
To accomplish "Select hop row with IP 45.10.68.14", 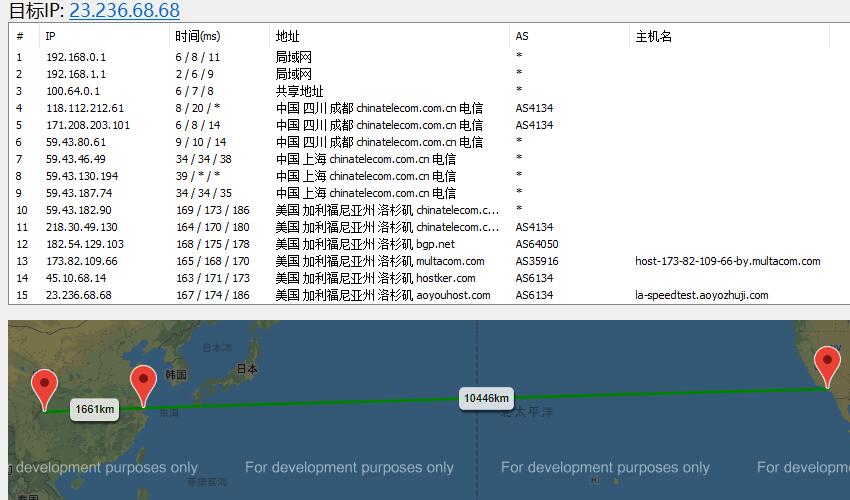I will click(x=428, y=278).
